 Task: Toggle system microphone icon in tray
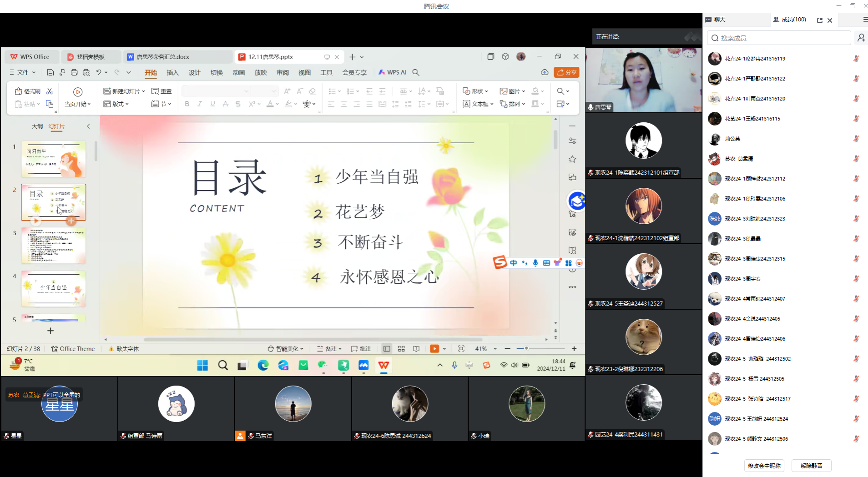click(454, 365)
